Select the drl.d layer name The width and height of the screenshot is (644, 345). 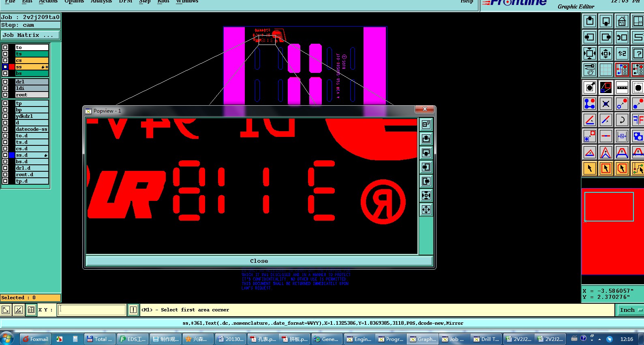click(x=32, y=168)
